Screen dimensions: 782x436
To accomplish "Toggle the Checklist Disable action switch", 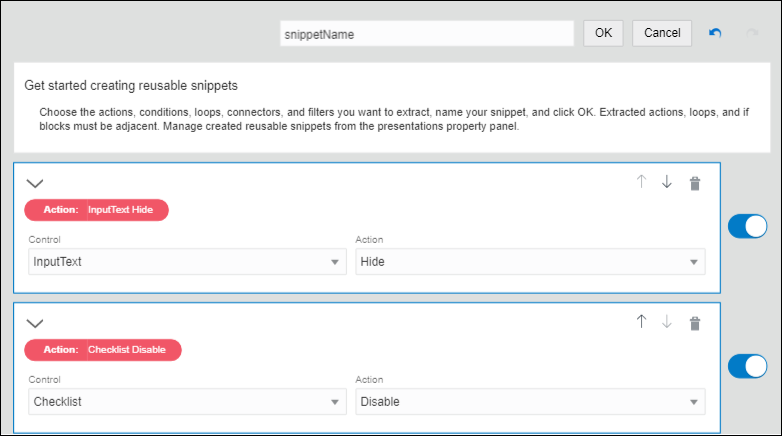I will click(x=747, y=366).
